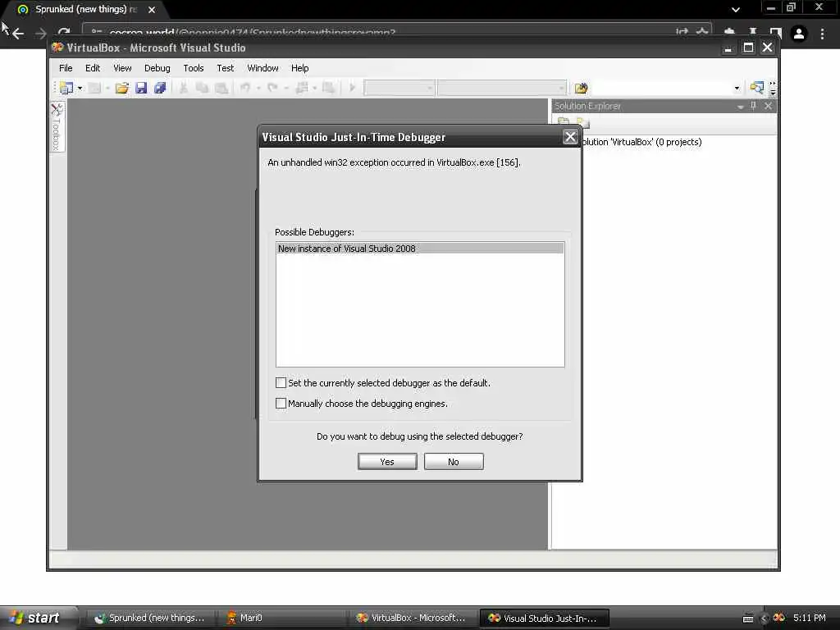Click the browser forward arrow

click(x=41, y=34)
